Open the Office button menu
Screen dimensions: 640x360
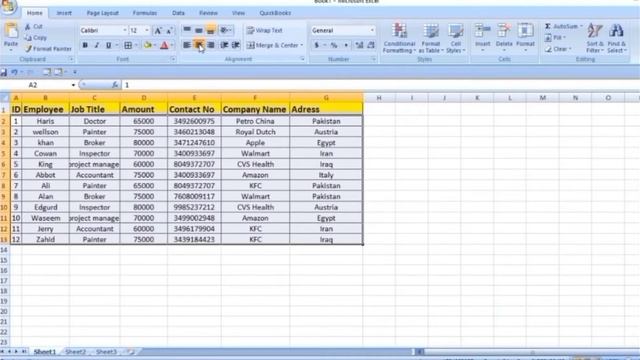pyautogui.click(x=8, y=7)
